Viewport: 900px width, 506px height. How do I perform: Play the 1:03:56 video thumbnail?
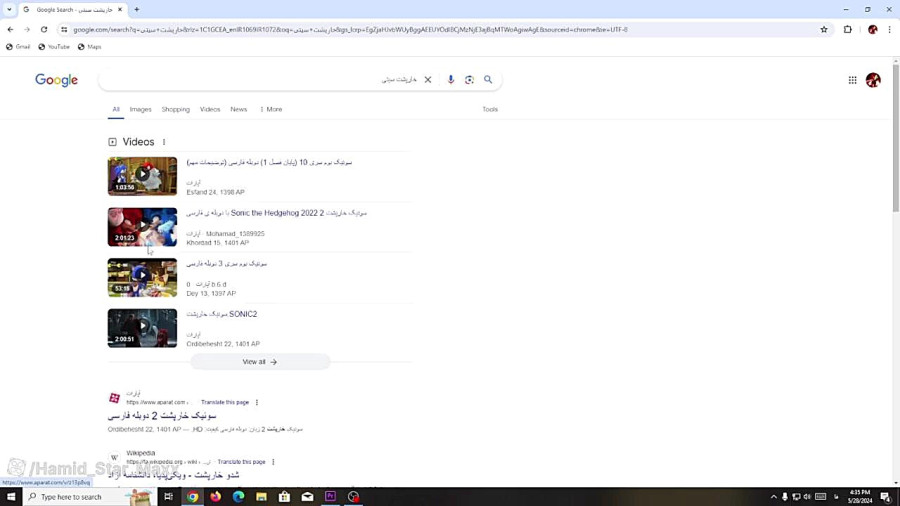142,176
